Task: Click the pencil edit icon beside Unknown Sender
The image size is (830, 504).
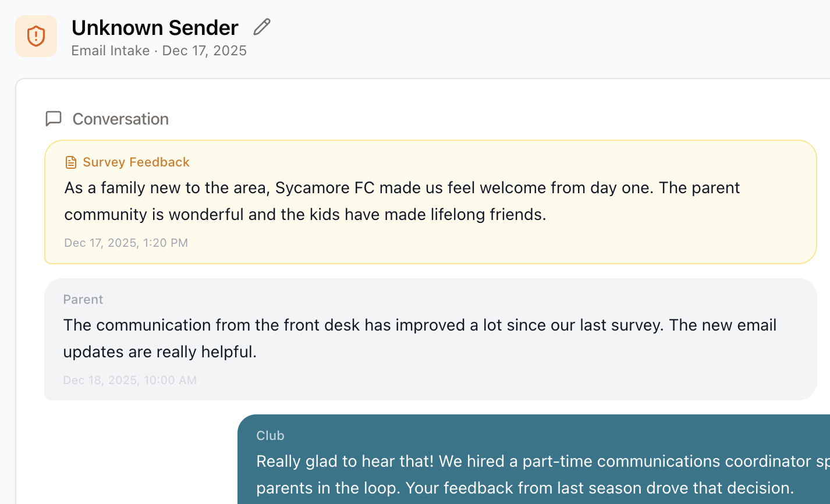Action: pos(262,27)
